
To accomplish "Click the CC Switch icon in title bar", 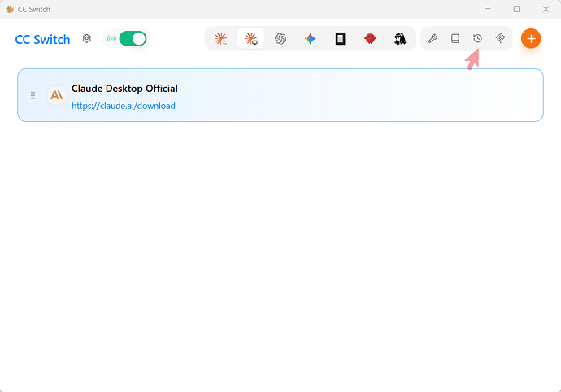I will tap(10, 9).
